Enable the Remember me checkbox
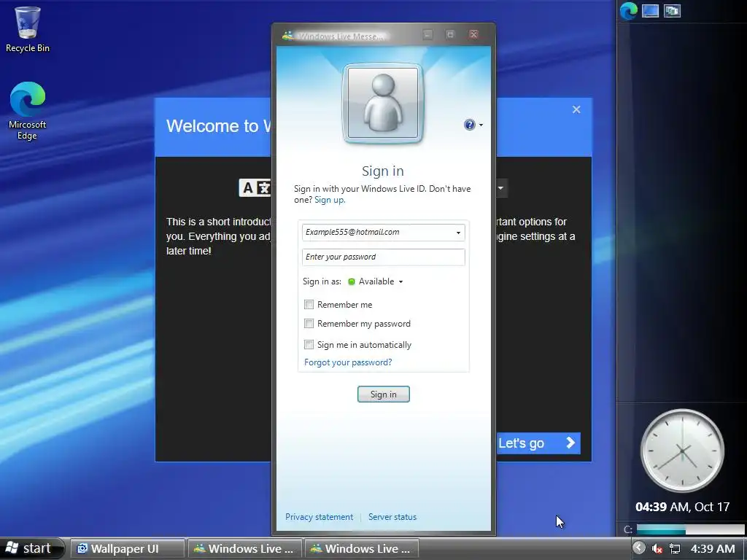This screenshot has height=560, width=747. [309, 304]
